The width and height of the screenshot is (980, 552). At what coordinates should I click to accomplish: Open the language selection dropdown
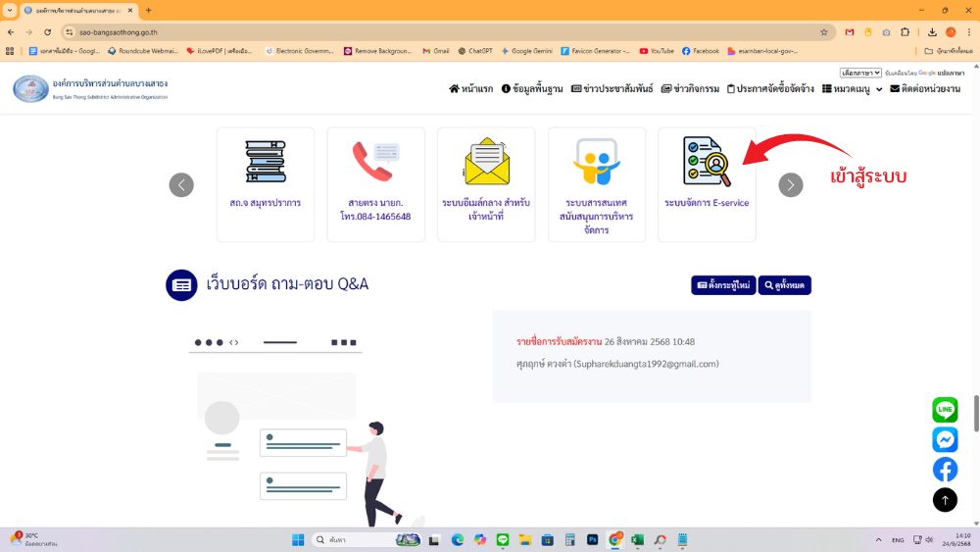click(860, 73)
